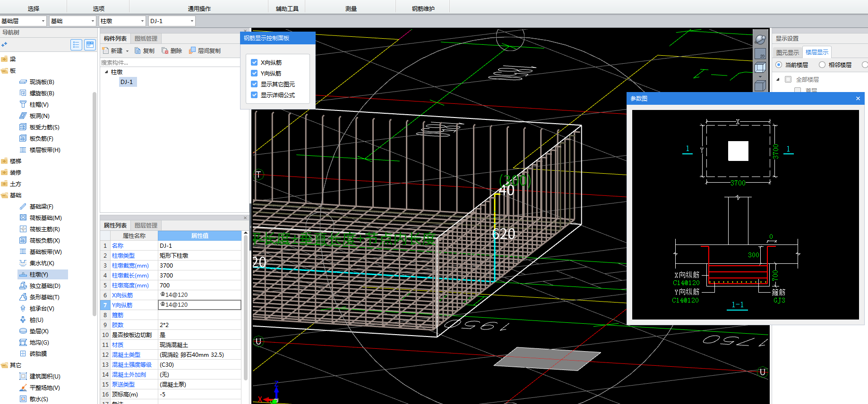
Task: Select 筏板主筋(R) item
Action: 40,229
